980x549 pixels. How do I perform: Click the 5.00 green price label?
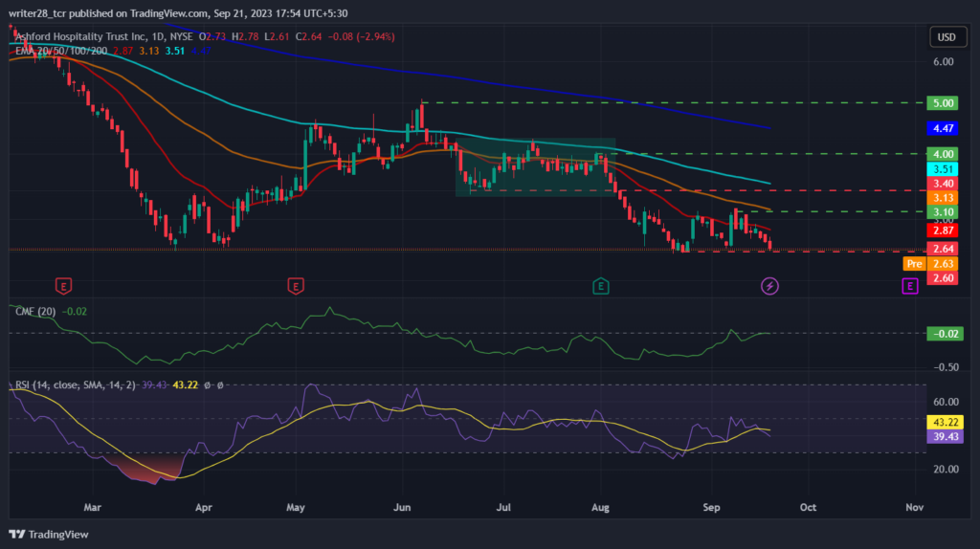point(943,103)
